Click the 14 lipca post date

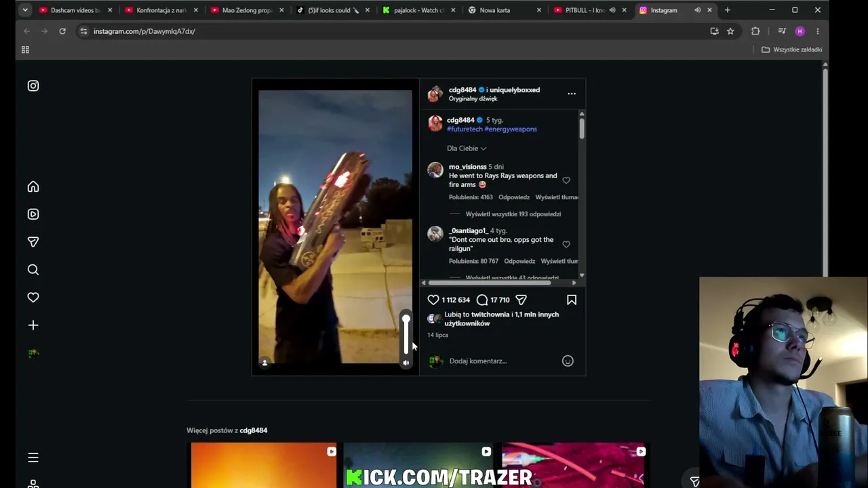coord(437,335)
